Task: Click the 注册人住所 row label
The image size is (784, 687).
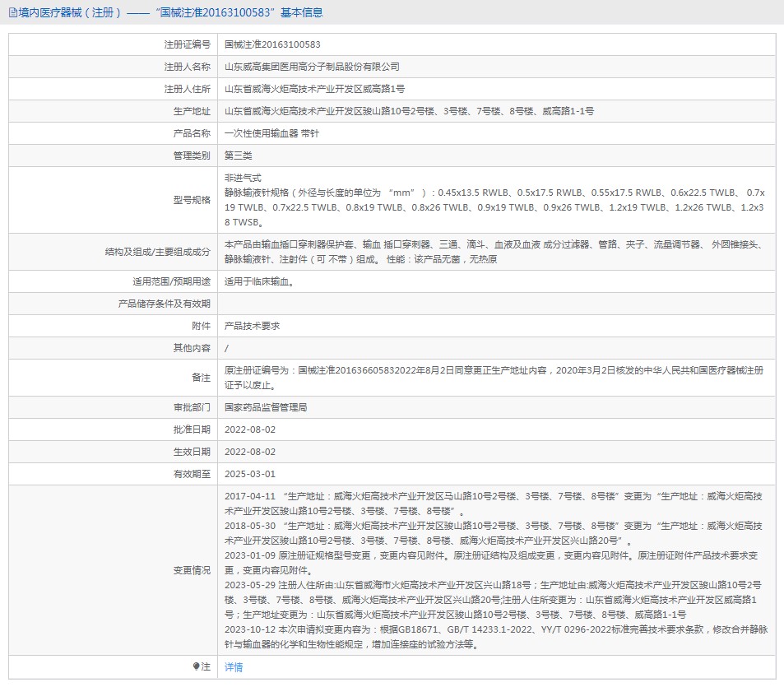Action: (188, 89)
